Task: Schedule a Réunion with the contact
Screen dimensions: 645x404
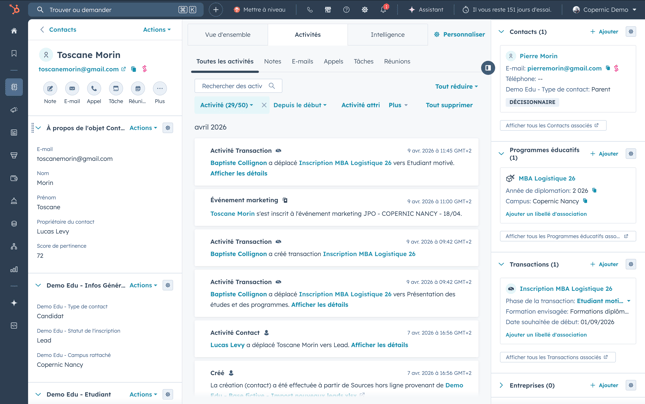Action: [138, 88]
